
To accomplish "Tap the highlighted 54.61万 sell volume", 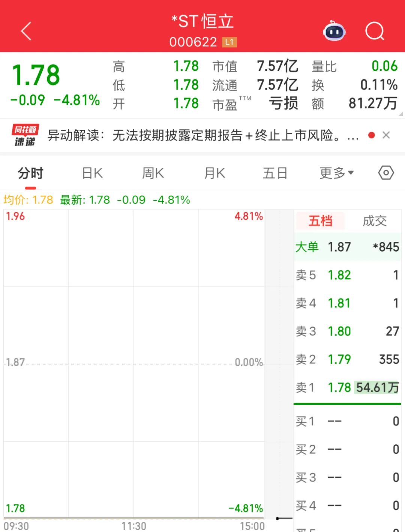I will [377, 387].
